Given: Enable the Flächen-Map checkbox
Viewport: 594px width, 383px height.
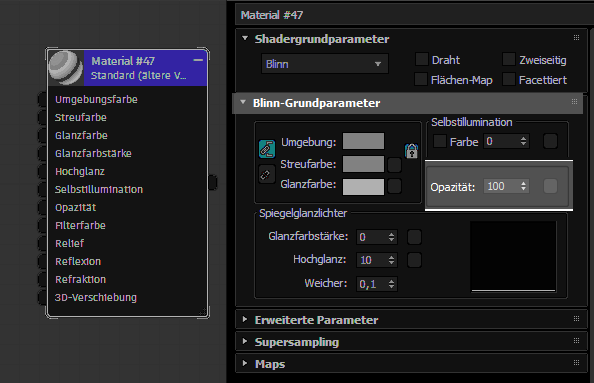Looking at the screenshot, I should 421,80.
